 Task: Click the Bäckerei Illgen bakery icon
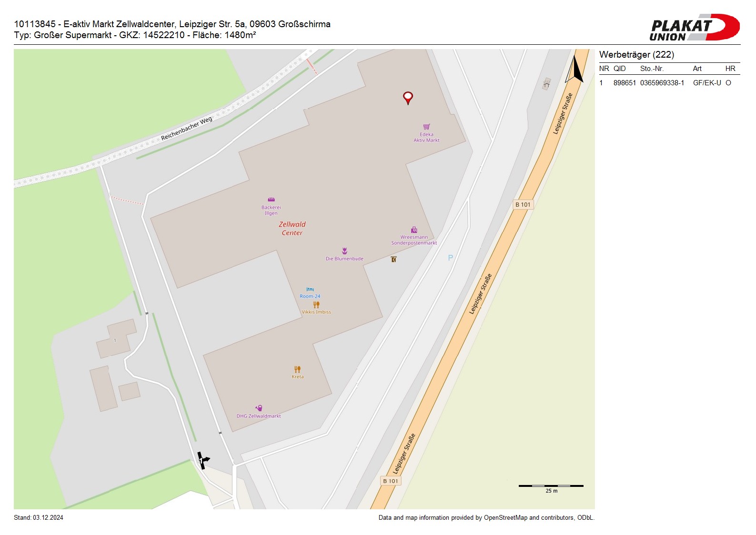click(x=271, y=200)
